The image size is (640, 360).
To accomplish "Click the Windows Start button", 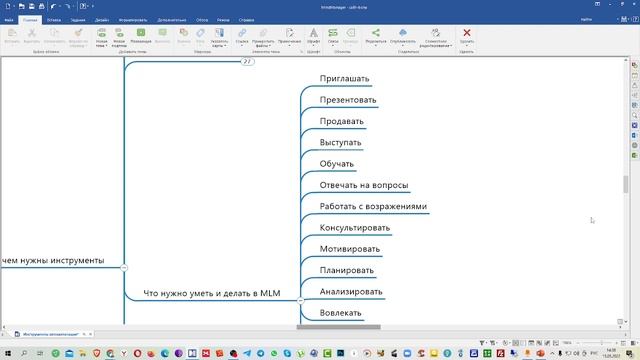I will 8,353.
